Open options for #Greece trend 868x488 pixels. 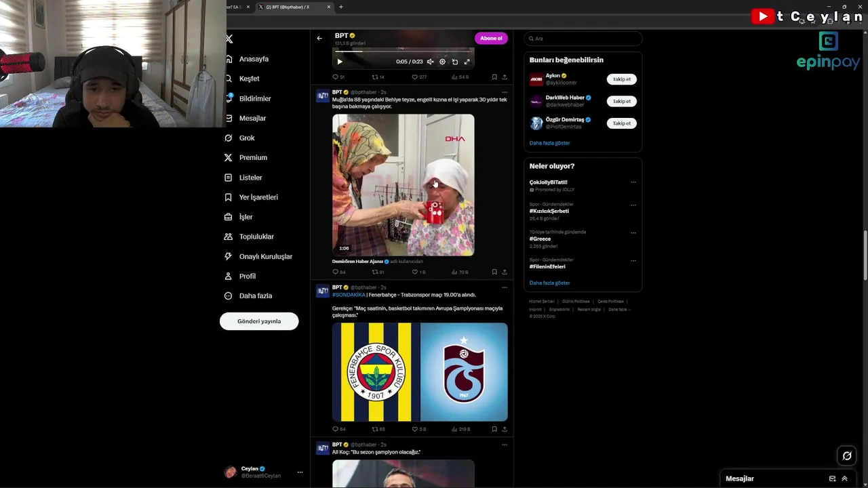pyautogui.click(x=633, y=232)
